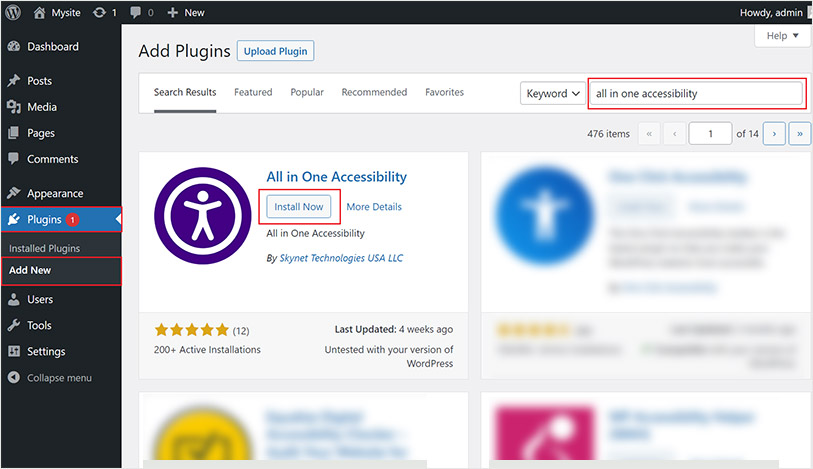Open the Keyword search type dropdown
This screenshot has width=813, height=469.
553,94
